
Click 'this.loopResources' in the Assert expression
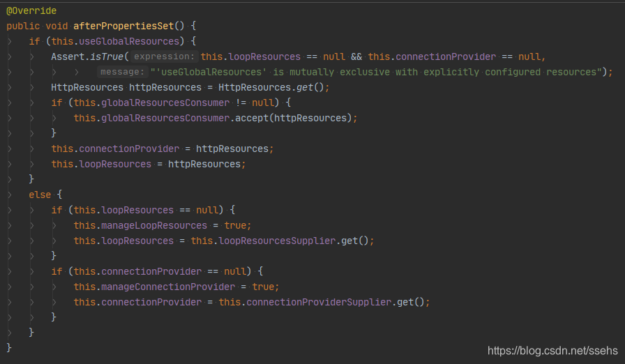250,56
